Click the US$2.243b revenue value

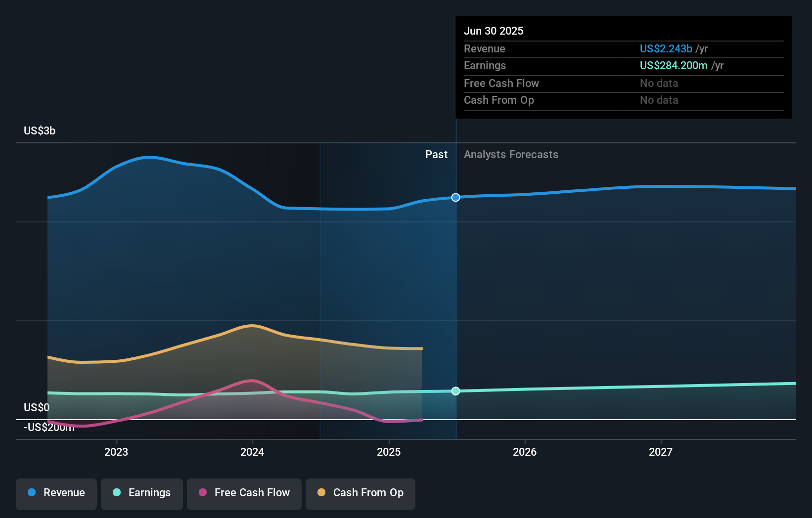666,48
